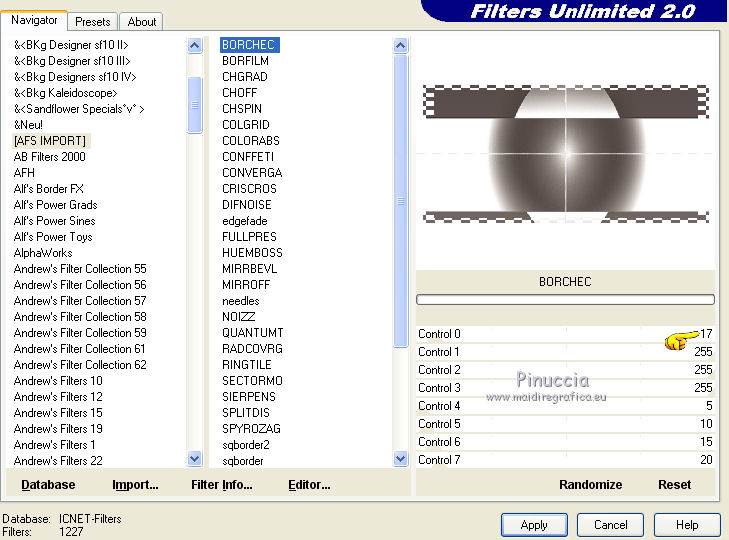729x540 pixels.
Task: Select the SIERPENS filter
Action: point(249,397)
